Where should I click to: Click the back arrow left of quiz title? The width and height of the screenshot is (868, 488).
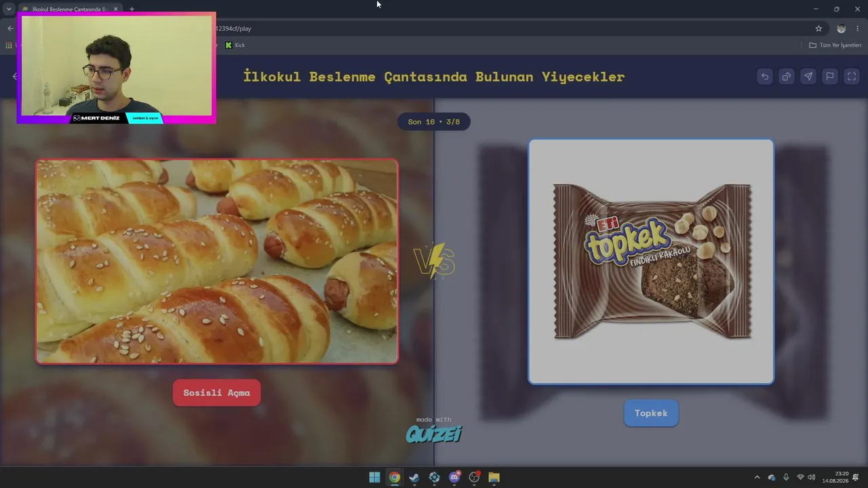15,77
